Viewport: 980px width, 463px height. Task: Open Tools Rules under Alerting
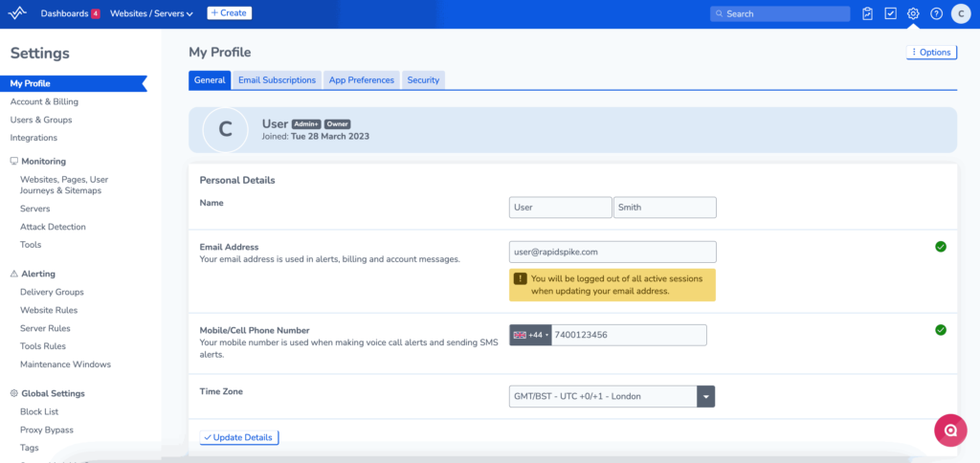(x=43, y=346)
